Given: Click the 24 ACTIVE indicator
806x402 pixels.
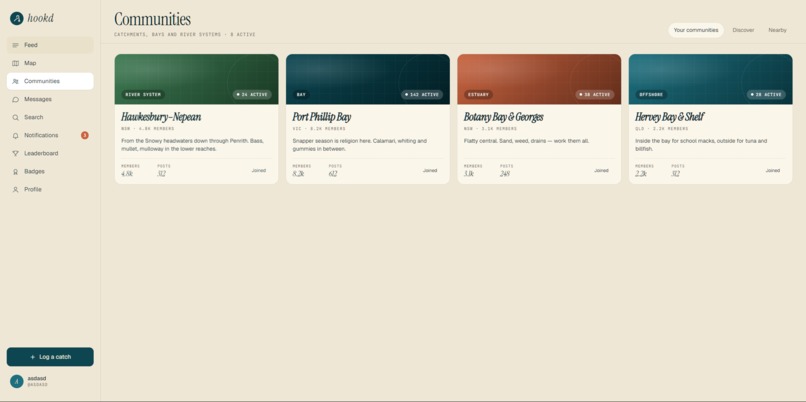Looking at the screenshot, I should click(252, 95).
